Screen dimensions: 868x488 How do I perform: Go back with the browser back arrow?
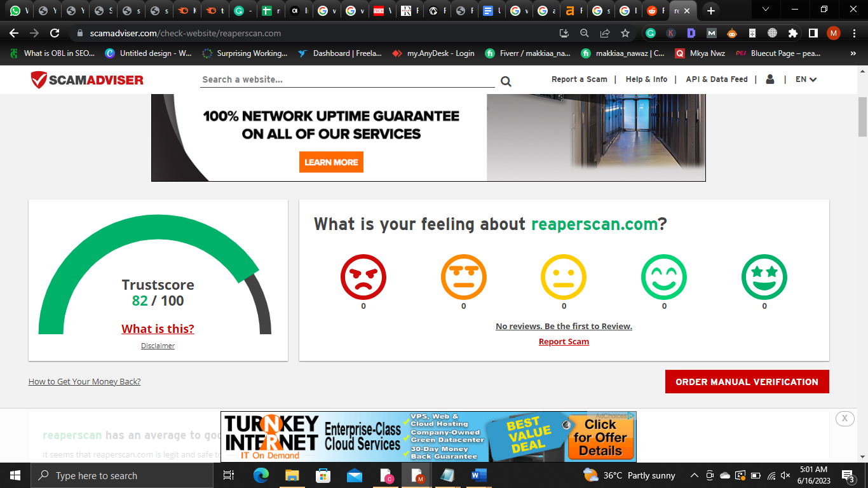[14, 33]
